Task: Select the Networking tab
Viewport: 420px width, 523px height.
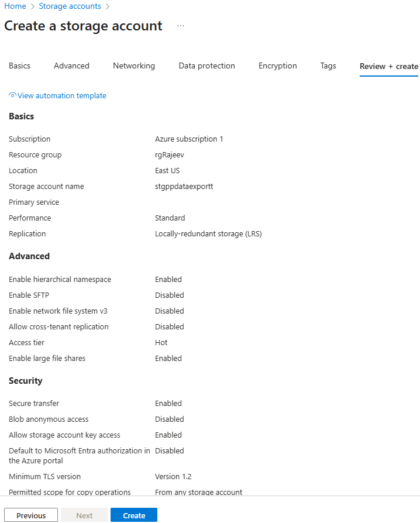Action: pyautogui.click(x=134, y=66)
